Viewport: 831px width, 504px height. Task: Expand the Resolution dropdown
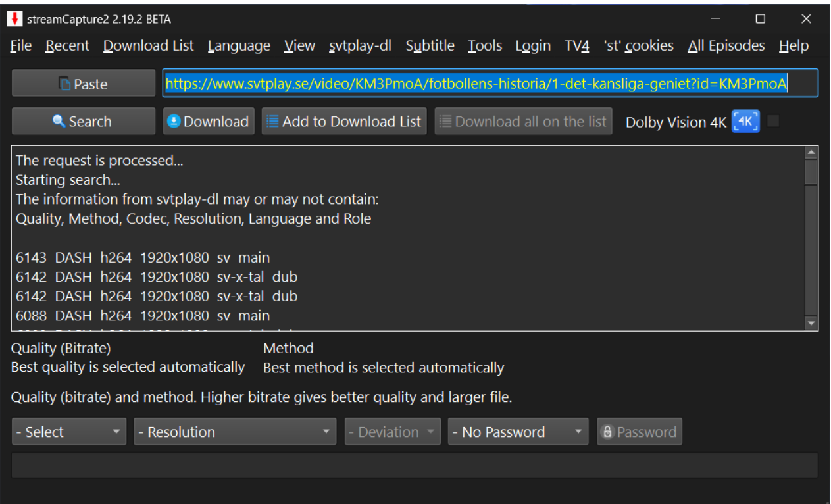pyautogui.click(x=235, y=432)
